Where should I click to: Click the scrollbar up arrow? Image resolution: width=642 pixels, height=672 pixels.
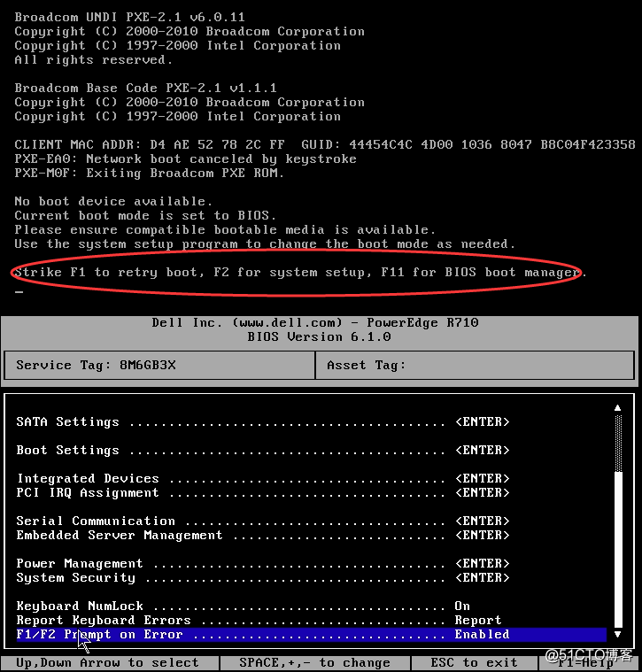pyautogui.click(x=617, y=407)
